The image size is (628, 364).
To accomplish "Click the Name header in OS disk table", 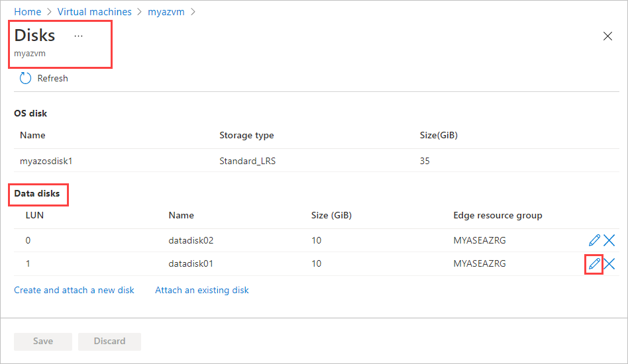I will (32, 135).
